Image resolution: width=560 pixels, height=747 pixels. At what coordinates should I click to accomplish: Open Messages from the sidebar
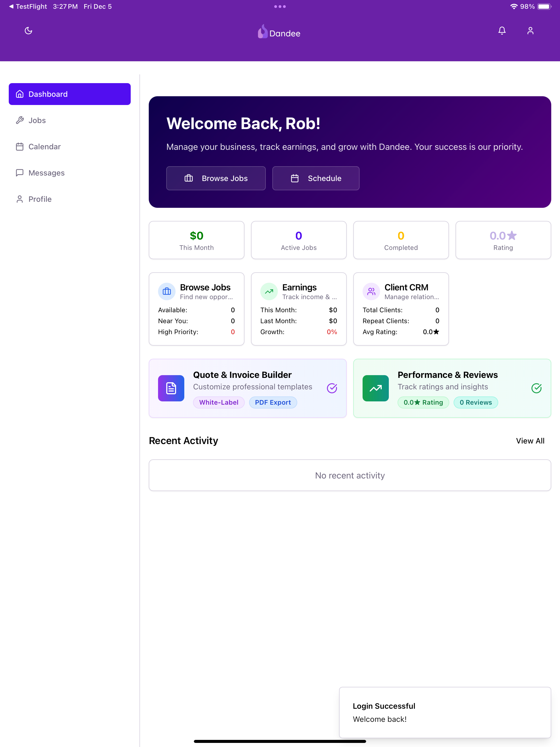(69, 173)
